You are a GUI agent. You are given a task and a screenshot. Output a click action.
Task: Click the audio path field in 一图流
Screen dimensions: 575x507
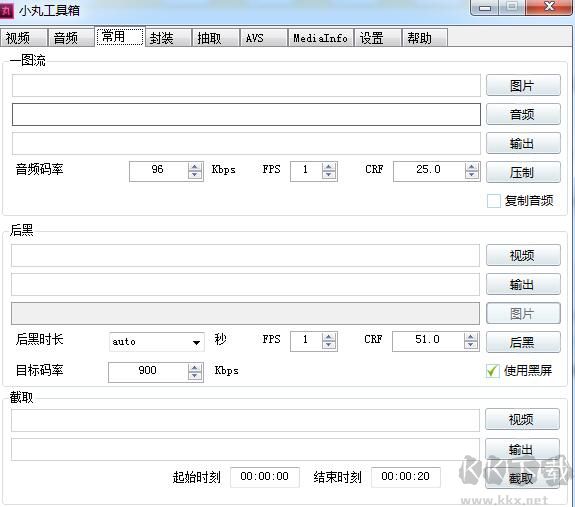(x=246, y=114)
